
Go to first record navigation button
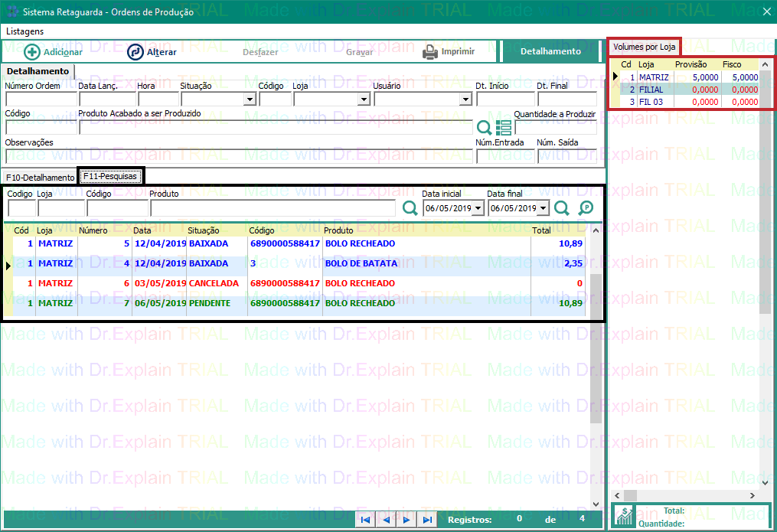(x=365, y=520)
